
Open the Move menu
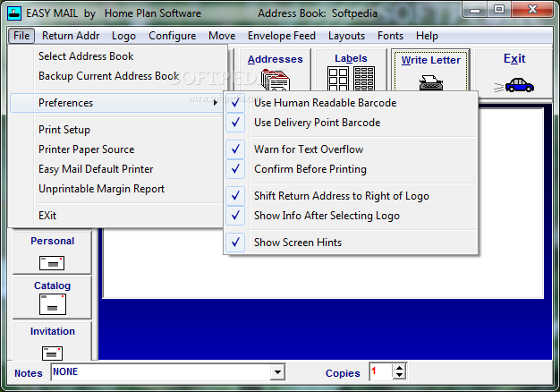[x=222, y=36]
